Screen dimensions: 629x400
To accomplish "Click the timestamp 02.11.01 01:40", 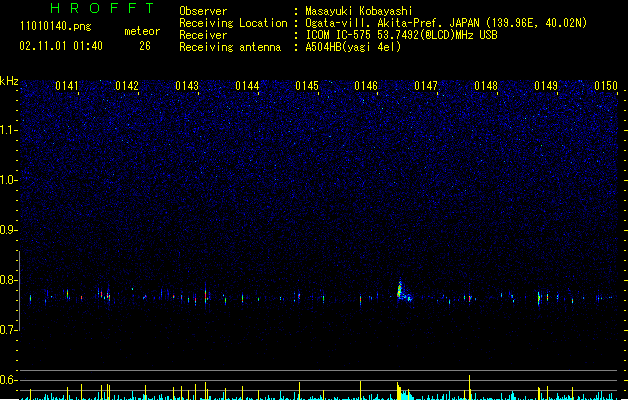I will 61,46.
